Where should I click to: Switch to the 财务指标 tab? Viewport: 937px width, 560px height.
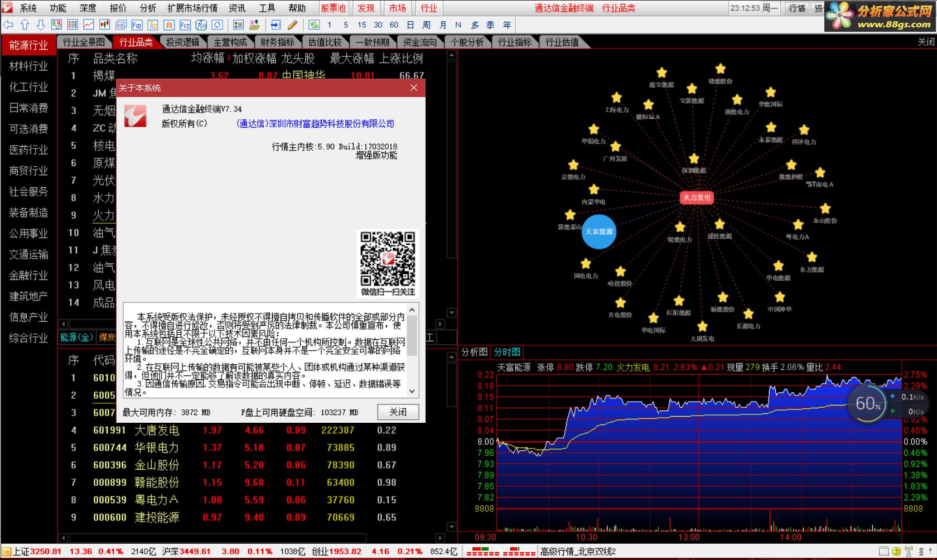click(277, 42)
